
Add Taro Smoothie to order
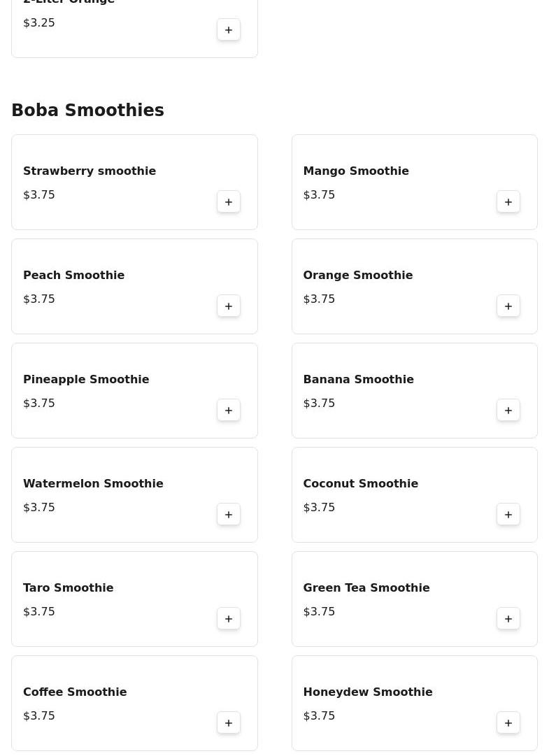229,619
